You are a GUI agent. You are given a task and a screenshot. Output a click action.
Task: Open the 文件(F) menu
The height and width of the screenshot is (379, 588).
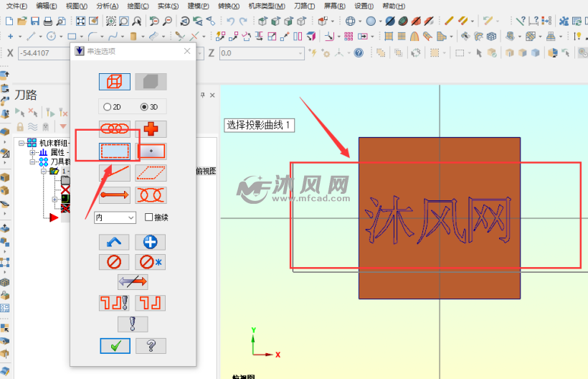[17, 6]
